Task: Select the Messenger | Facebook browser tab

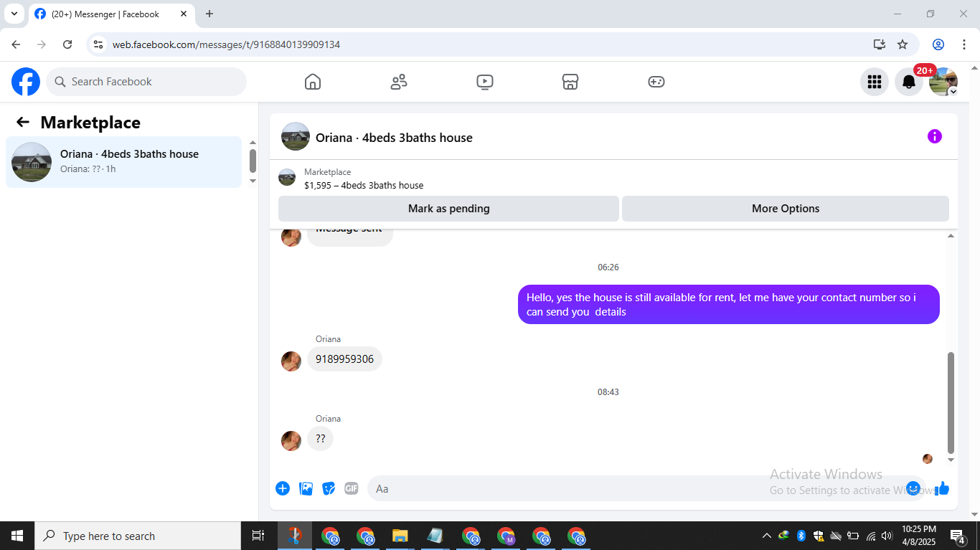Action: coord(111,14)
